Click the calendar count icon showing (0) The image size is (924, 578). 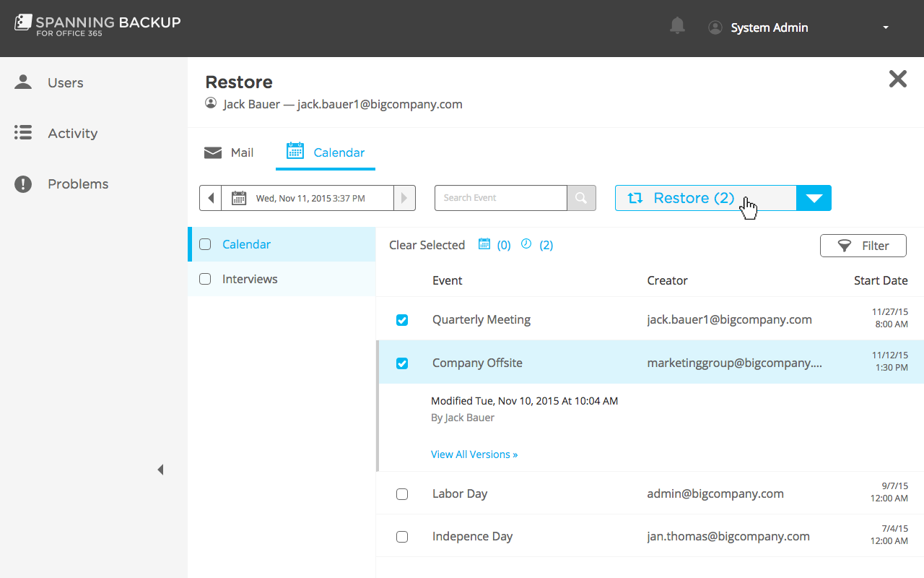[484, 244]
